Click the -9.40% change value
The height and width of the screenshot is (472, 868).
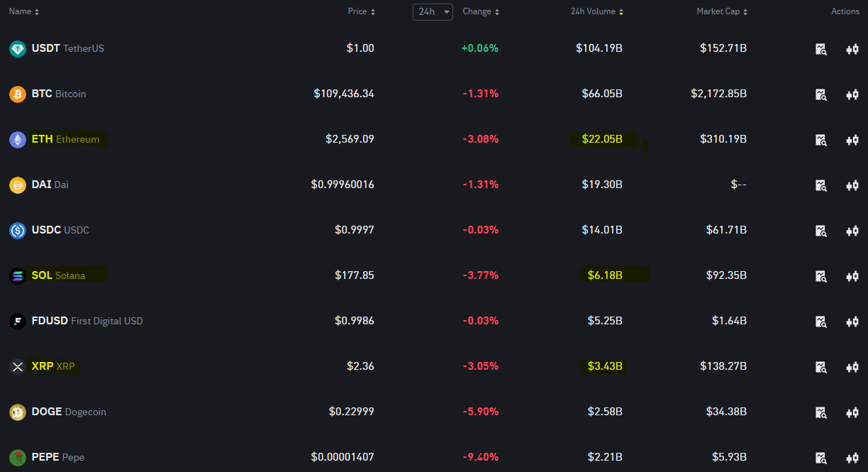481,457
